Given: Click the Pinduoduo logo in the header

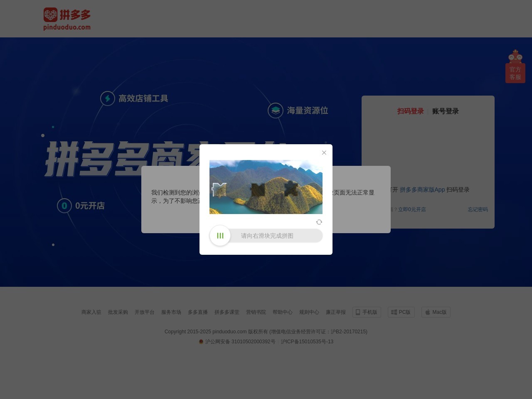Looking at the screenshot, I should click(x=67, y=19).
